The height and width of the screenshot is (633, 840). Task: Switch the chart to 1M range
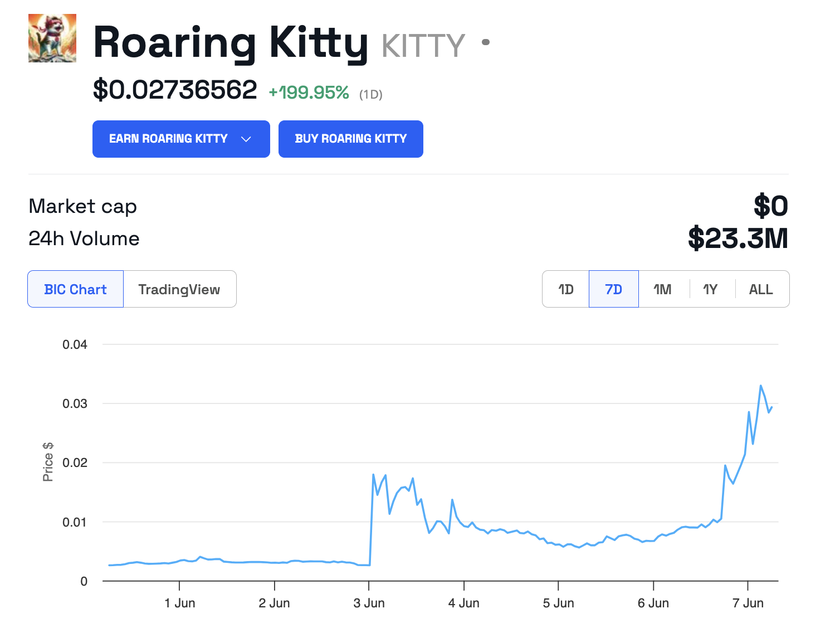pos(662,289)
